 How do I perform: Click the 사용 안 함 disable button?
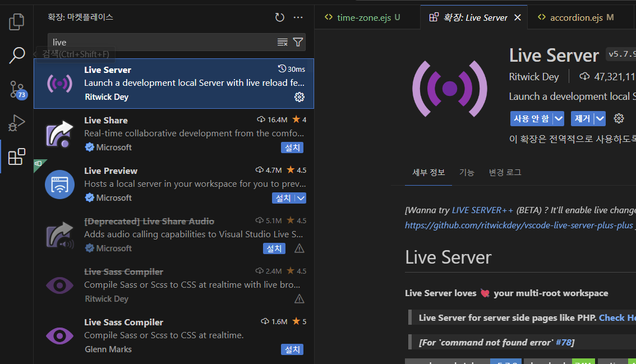tap(531, 118)
